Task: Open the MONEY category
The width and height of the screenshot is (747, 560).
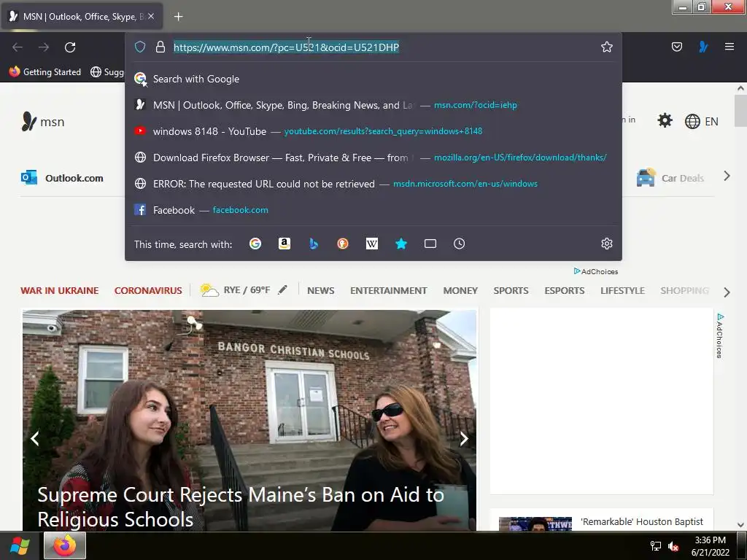Action: [460, 290]
